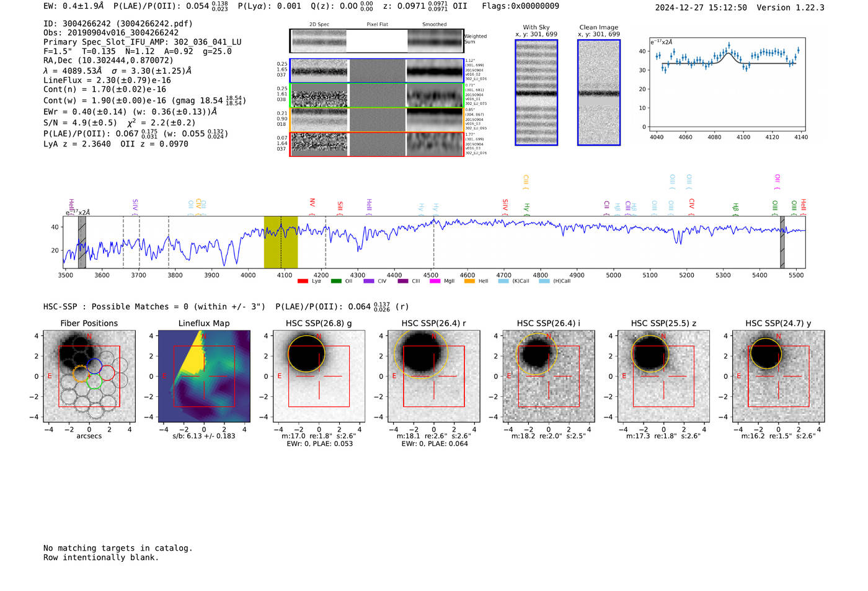Click the Primary Spec_Slot_IFU_AMP: 302_036_041_LU line
The width and height of the screenshot is (868, 591).
143,42
